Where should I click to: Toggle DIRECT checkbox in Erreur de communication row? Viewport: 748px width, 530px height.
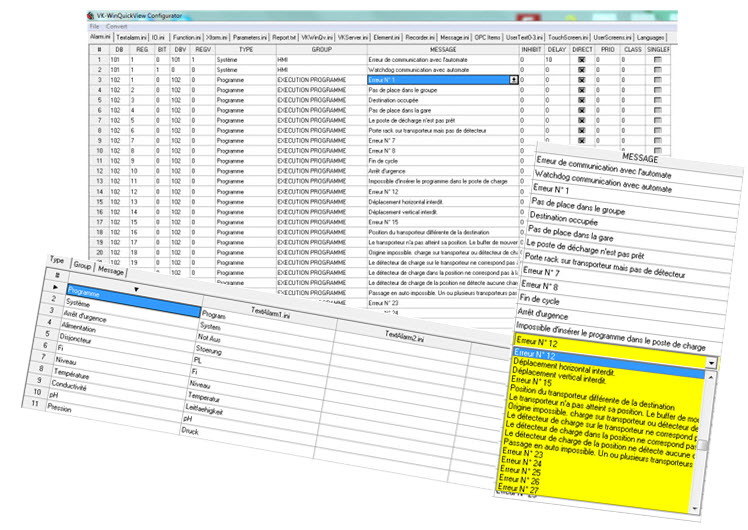pos(582,60)
